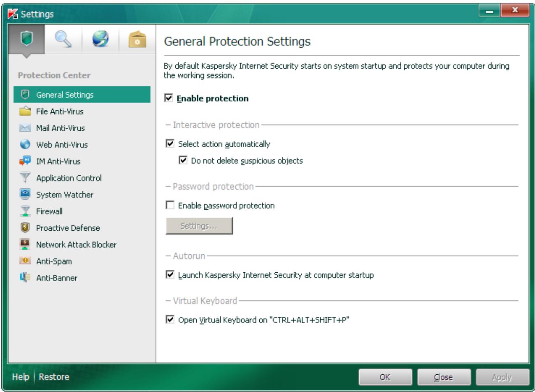Open the Protection Center shield tab
The width and height of the screenshot is (535, 392).
pyautogui.click(x=26, y=39)
